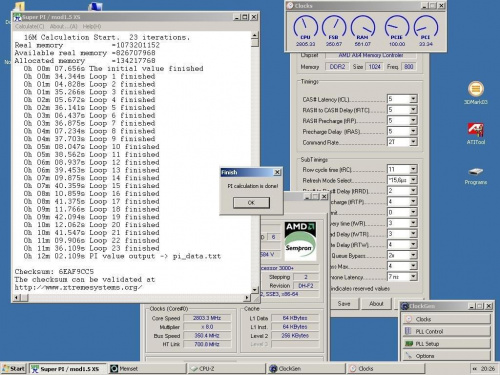Open the About menu in Super PI

pos(63,26)
